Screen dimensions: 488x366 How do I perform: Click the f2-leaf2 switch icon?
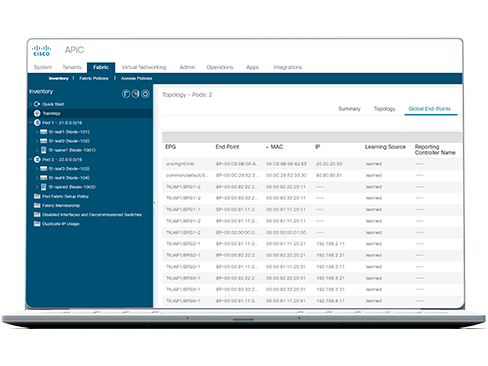pyautogui.click(x=44, y=141)
